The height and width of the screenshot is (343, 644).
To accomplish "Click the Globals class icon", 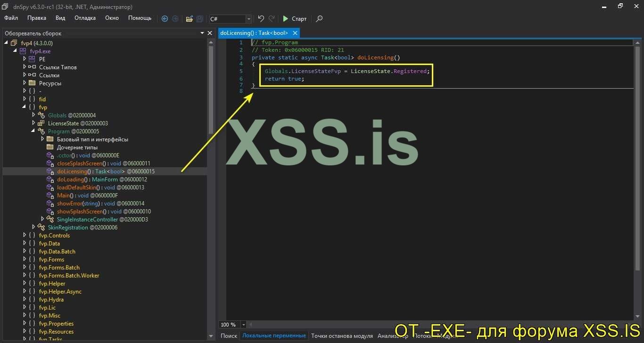I will click(41, 115).
